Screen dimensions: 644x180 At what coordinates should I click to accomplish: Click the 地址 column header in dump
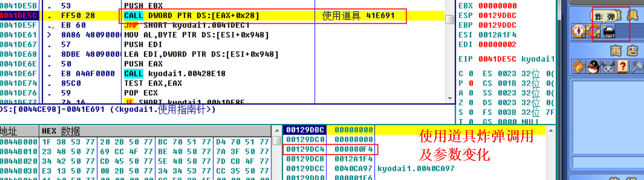(19, 131)
